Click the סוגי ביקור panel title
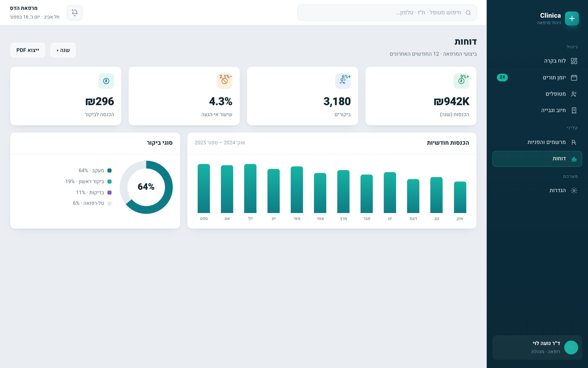Image resolution: width=588 pixels, height=368 pixels. click(x=159, y=143)
